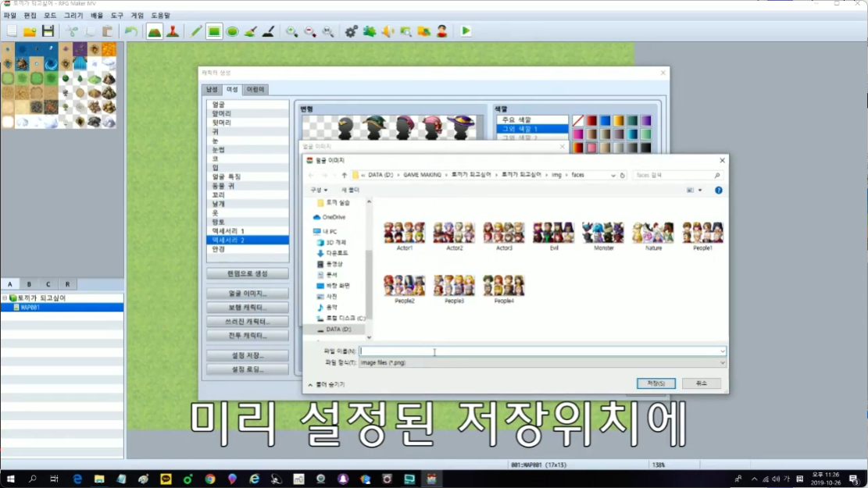Viewport: 868px width, 488px height.
Task: Select the Pencil drawing tool
Action: click(x=196, y=31)
